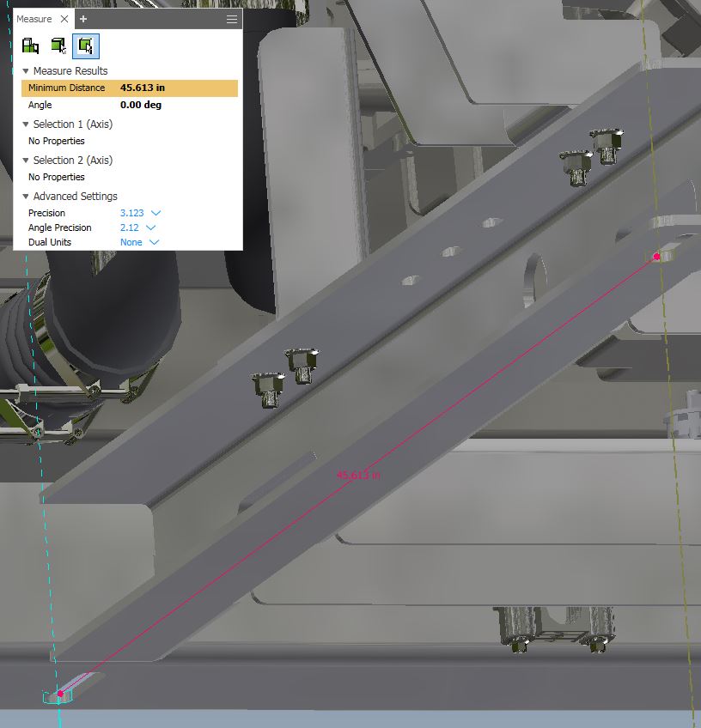This screenshot has width=701, height=728.
Task: Collapse the Selection 2 (Axis) section
Action: (x=27, y=160)
